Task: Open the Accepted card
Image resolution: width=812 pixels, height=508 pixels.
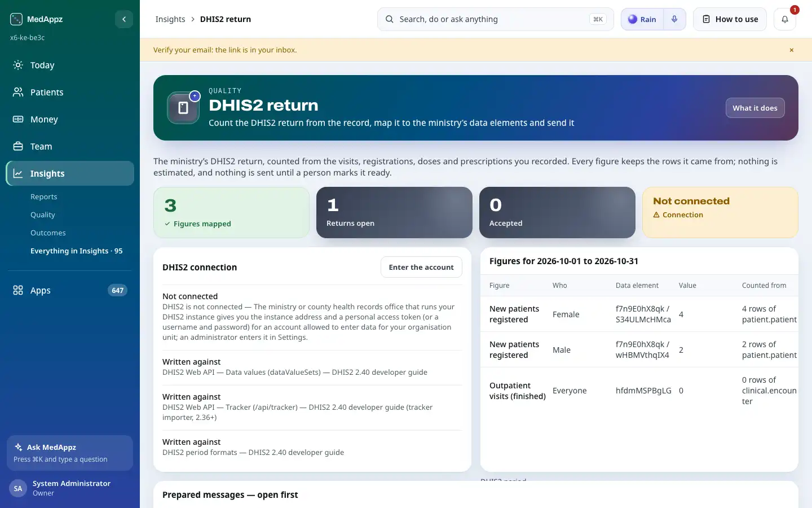Action: click(x=557, y=212)
